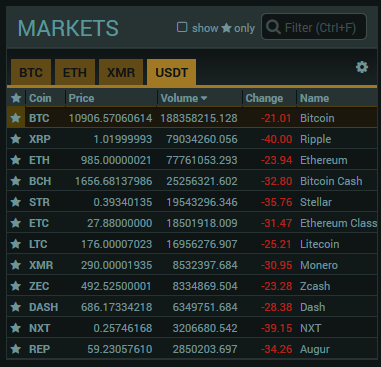Screen dimensions: 381x367
Task: Switch to the BTC markets tab
Action: (31, 72)
